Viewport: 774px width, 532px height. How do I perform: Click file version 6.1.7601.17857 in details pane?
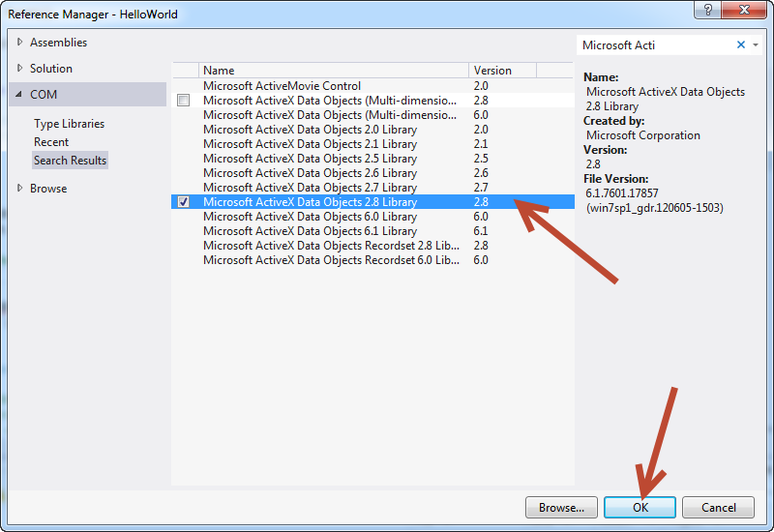pos(622,192)
